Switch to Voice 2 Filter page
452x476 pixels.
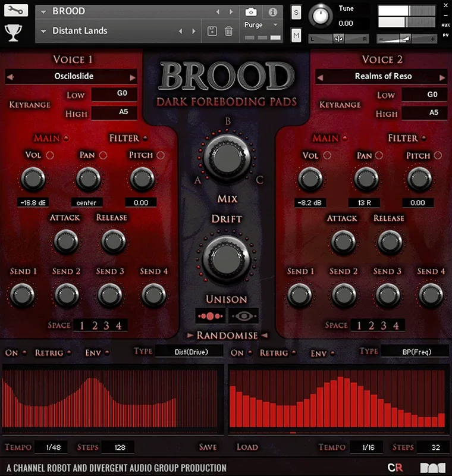[x=403, y=139]
